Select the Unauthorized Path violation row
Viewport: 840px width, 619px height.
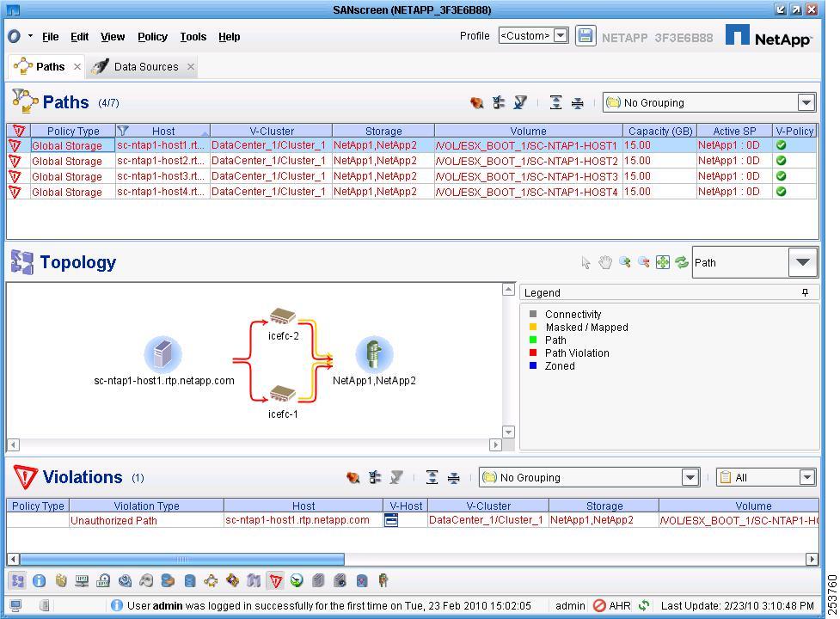pos(413,520)
